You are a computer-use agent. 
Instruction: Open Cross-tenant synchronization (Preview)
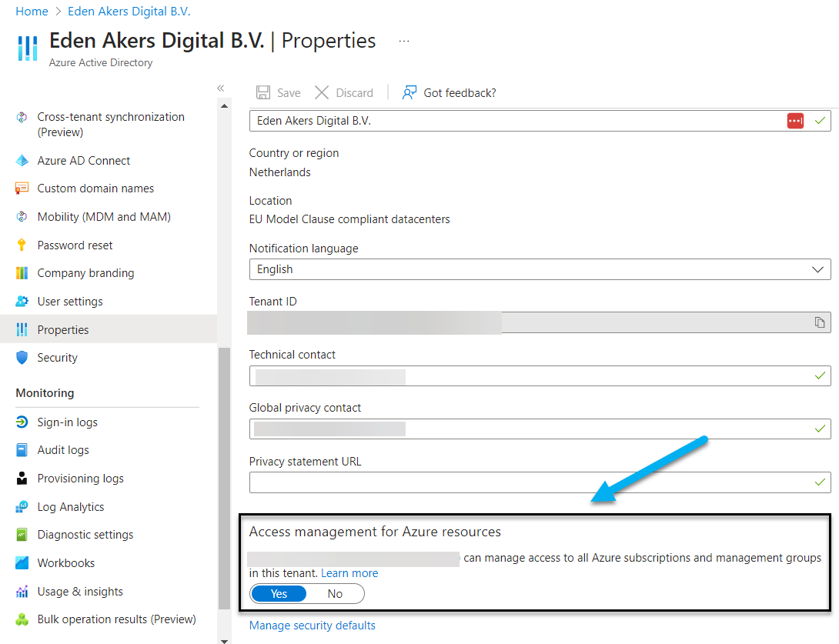click(x=111, y=124)
